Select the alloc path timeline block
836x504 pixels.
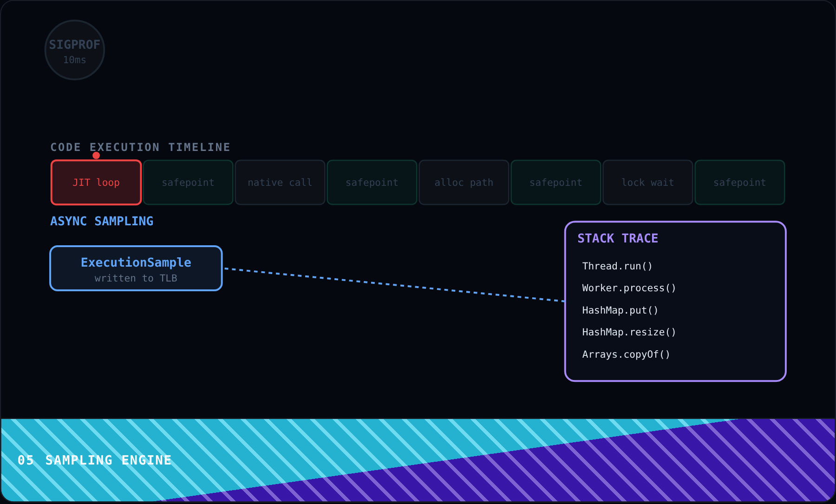[x=464, y=183]
